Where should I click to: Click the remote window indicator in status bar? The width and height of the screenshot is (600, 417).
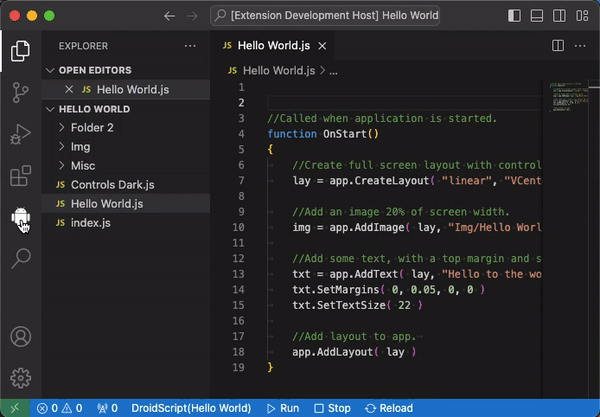pos(15,408)
